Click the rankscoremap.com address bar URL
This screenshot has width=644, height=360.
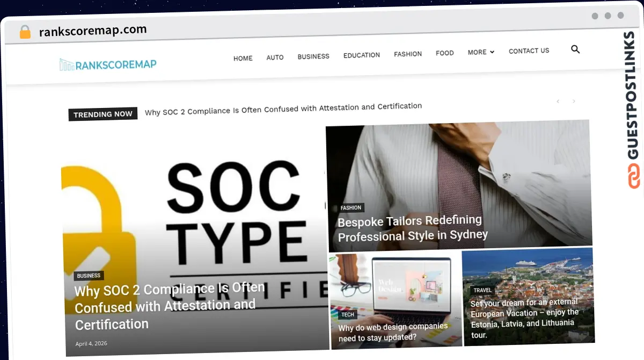93,31
